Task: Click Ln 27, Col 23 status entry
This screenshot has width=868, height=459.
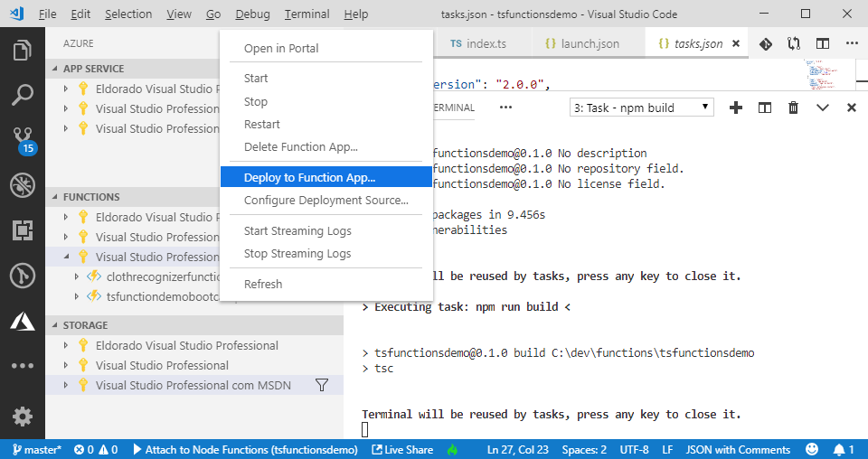Action: pyautogui.click(x=517, y=450)
